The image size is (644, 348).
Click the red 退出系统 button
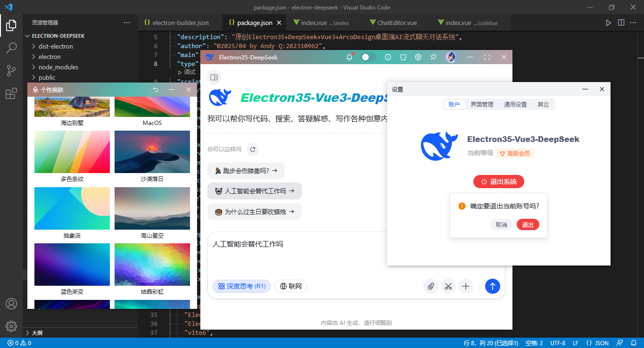click(x=499, y=182)
